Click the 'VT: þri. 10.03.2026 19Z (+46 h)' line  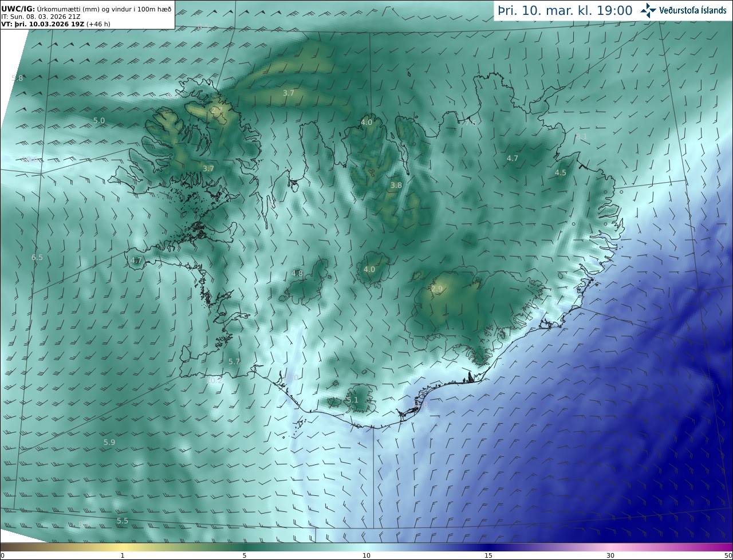pyautogui.click(x=55, y=25)
